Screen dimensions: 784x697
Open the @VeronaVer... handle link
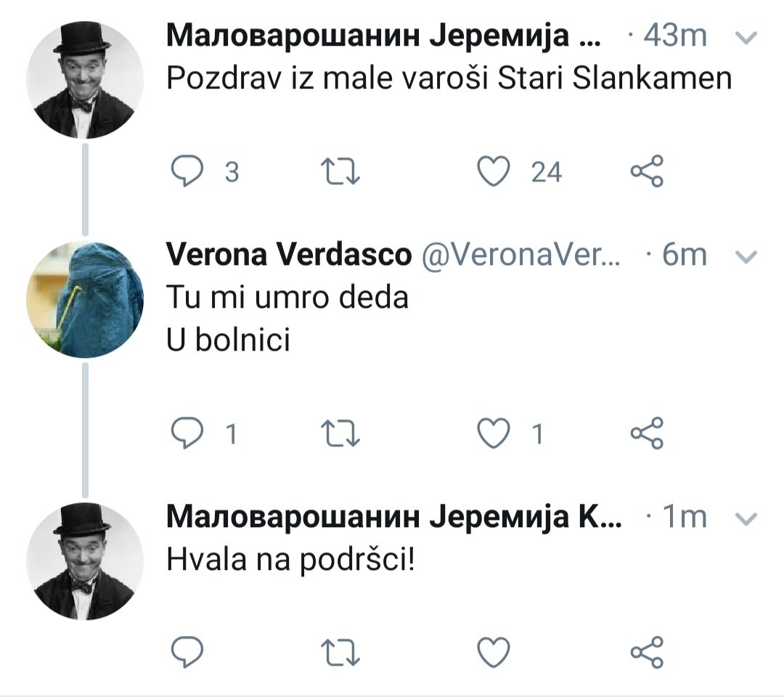(519, 255)
